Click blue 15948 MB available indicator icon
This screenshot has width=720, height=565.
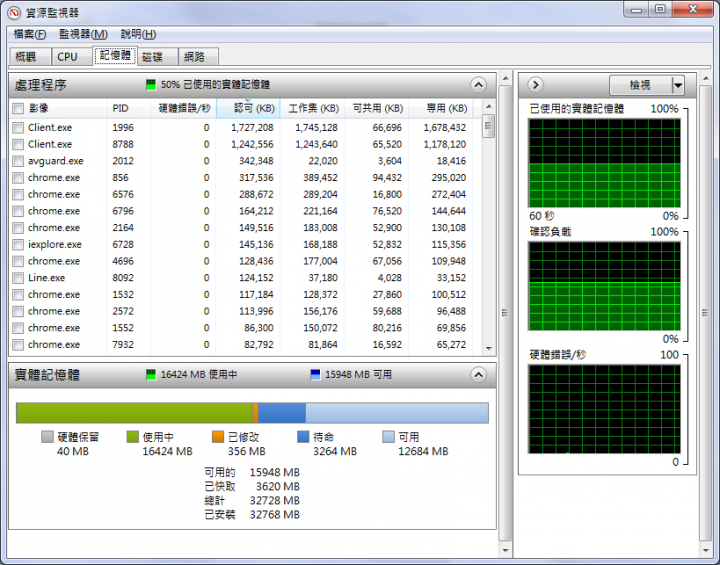coord(315,374)
